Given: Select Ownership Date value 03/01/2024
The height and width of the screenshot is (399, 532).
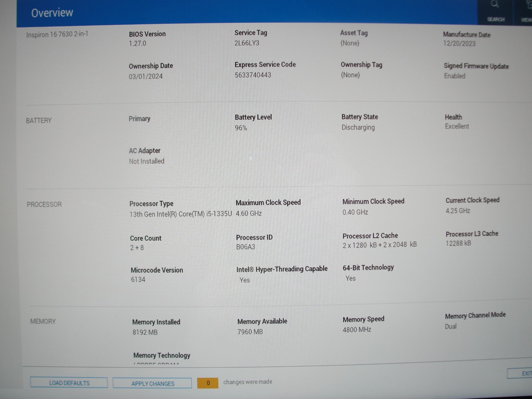Looking at the screenshot, I should point(146,76).
